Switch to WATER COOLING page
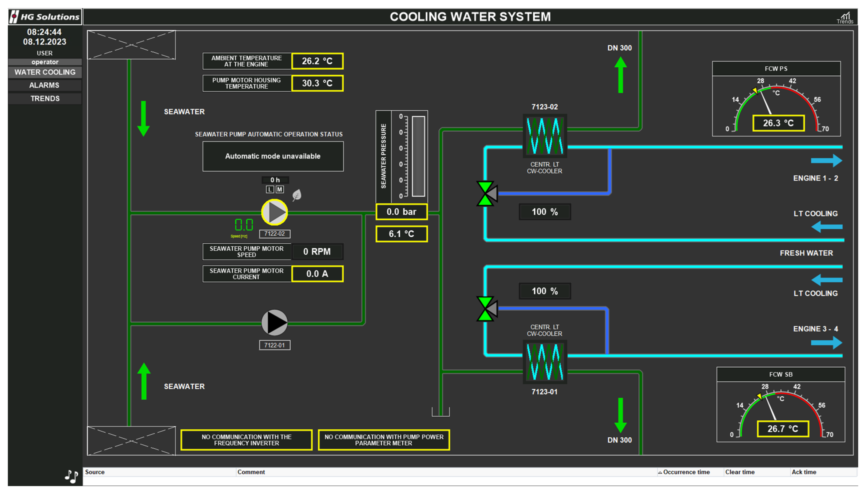868x495 pixels. click(45, 72)
